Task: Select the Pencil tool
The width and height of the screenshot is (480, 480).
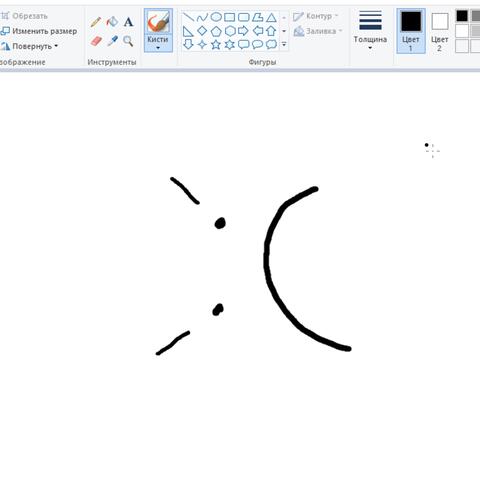Action: click(96, 22)
